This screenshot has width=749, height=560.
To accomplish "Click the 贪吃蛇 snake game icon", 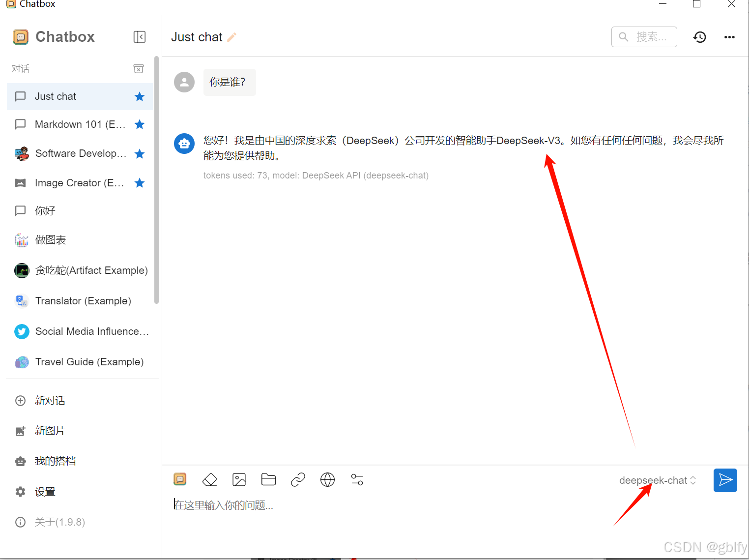I will coord(21,270).
